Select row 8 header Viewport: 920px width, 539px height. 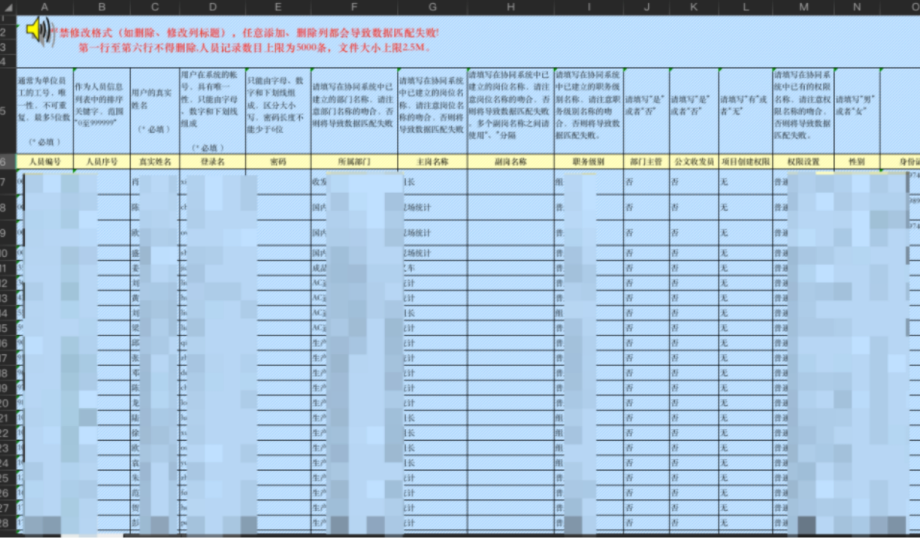(8, 208)
